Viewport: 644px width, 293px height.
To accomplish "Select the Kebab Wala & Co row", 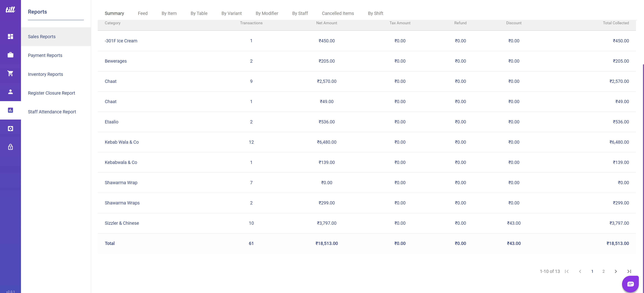I will click(367, 142).
